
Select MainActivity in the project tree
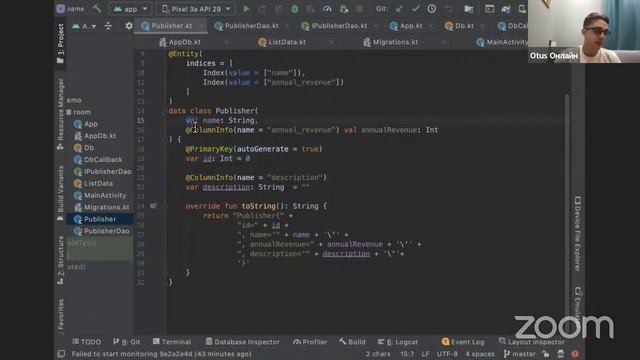[x=100, y=195]
